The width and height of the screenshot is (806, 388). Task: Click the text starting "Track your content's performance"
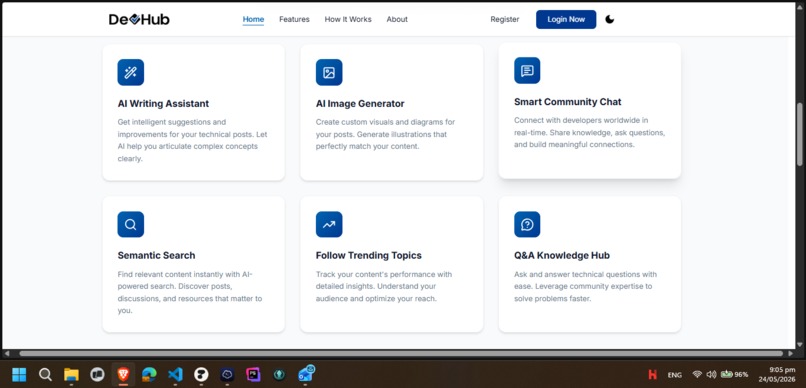384,286
